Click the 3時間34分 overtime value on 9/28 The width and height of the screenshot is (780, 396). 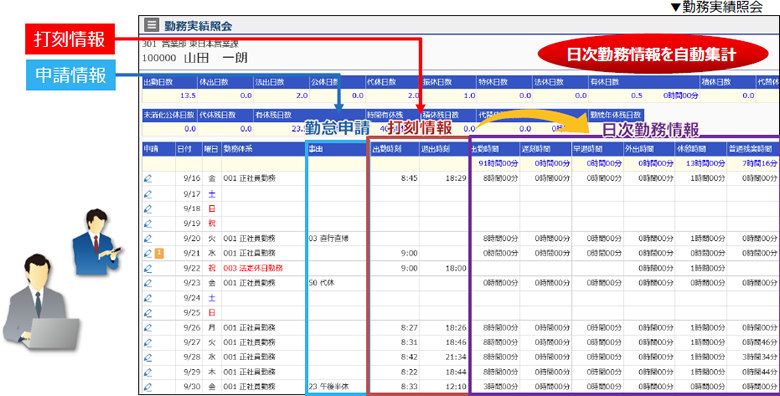point(759,357)
